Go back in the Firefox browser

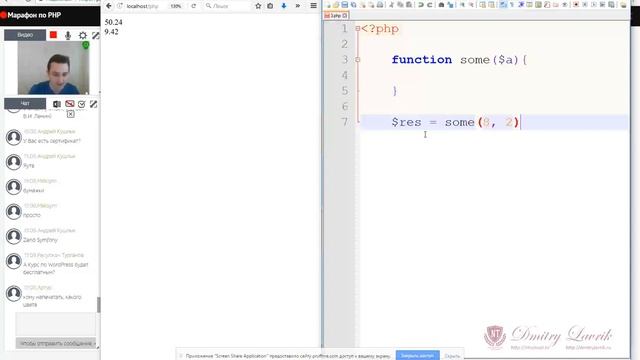point(109,6)
